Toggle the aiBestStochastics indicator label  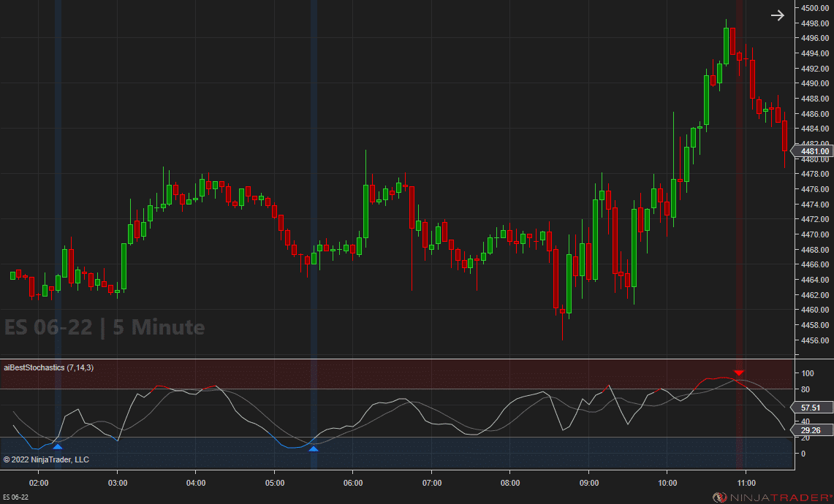[x=48, y=367]
